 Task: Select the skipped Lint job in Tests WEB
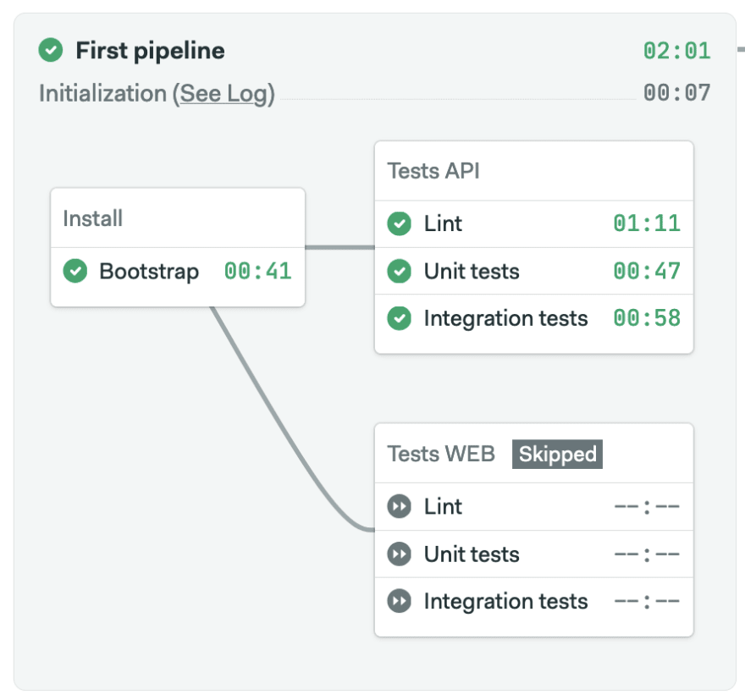pos(533,506)
